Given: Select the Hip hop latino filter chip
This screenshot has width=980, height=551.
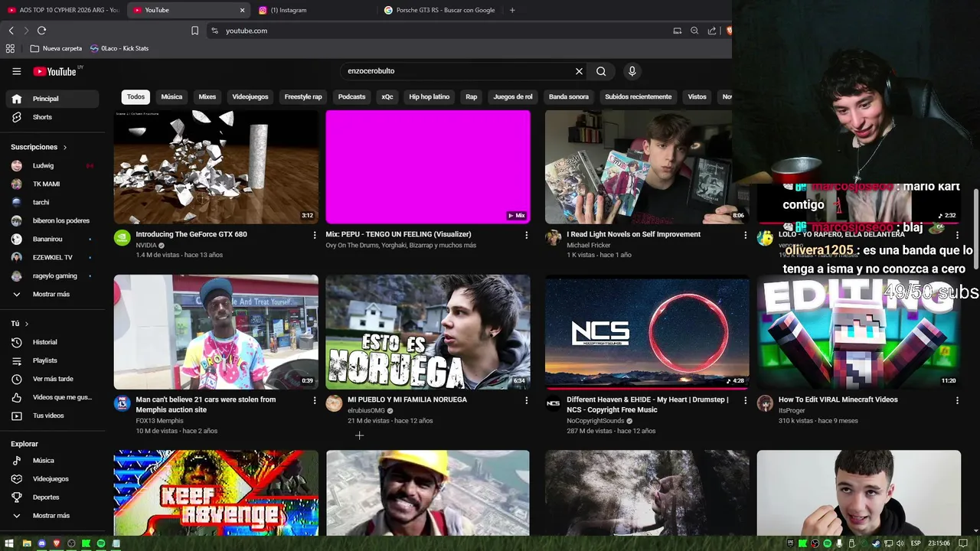Looking at the screenshot, I should pyautogui.click(x=429, y=97).
